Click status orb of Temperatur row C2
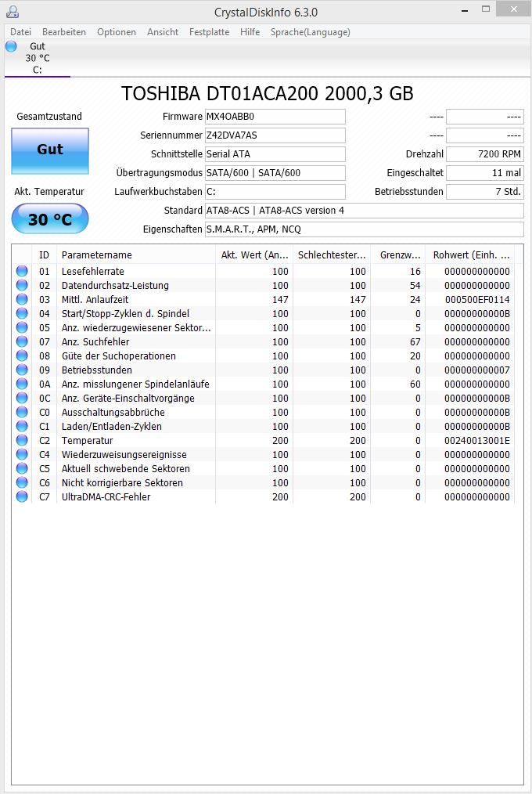 (22, 441)
